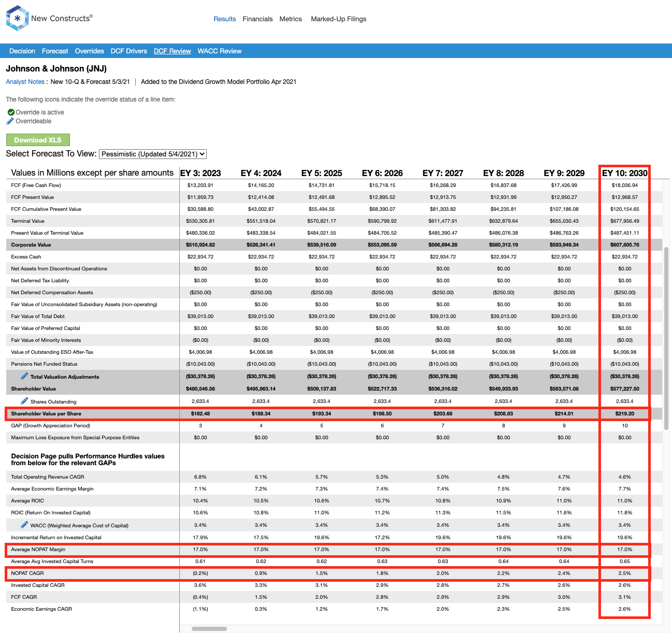This screenshot has height=634, width=672.
Task: Select the (0.2%) NOPAT CAGR value for 2023
Action: 201,573
